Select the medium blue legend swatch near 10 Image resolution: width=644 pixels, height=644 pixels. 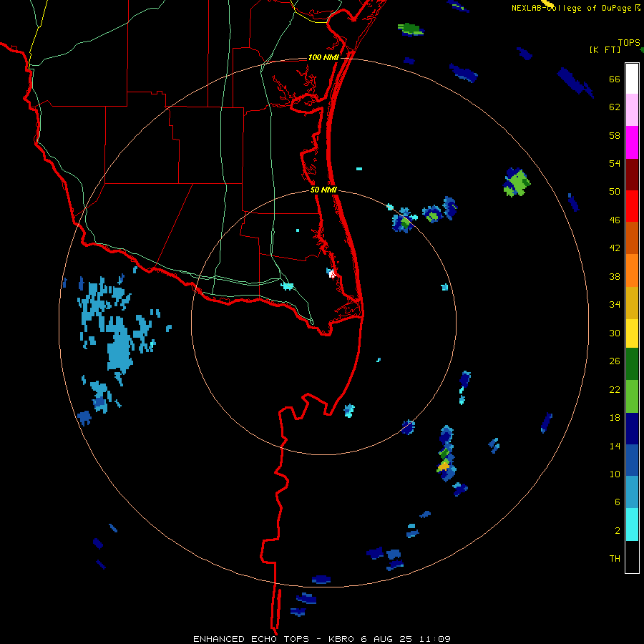click(632, 460)
